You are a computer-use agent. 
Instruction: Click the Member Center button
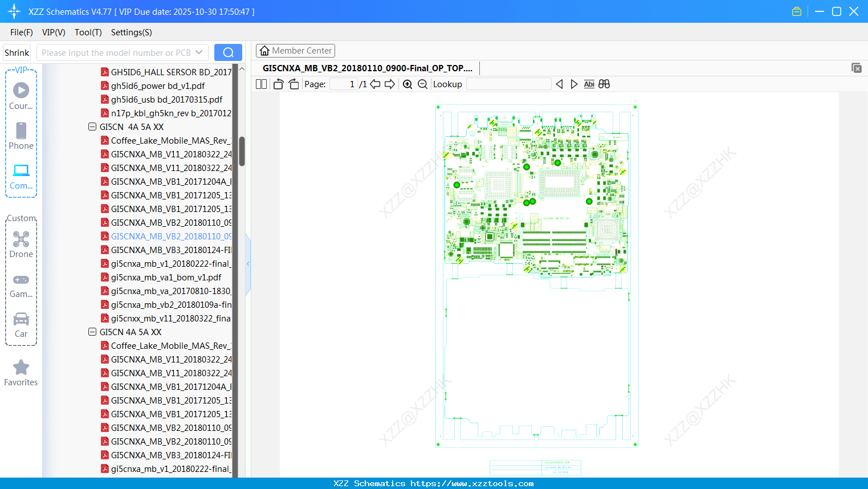pyautogui.click(x=295, y=51)
